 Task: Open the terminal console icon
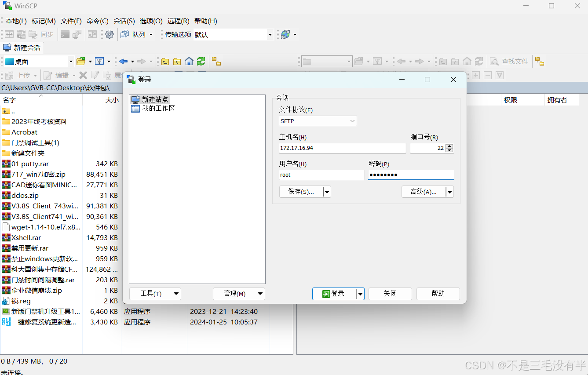click(65, 34)
